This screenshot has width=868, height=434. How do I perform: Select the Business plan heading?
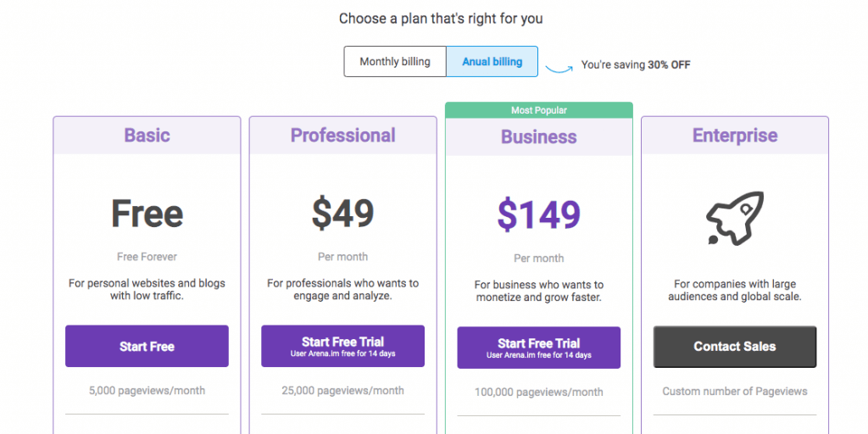coord(538,137)
